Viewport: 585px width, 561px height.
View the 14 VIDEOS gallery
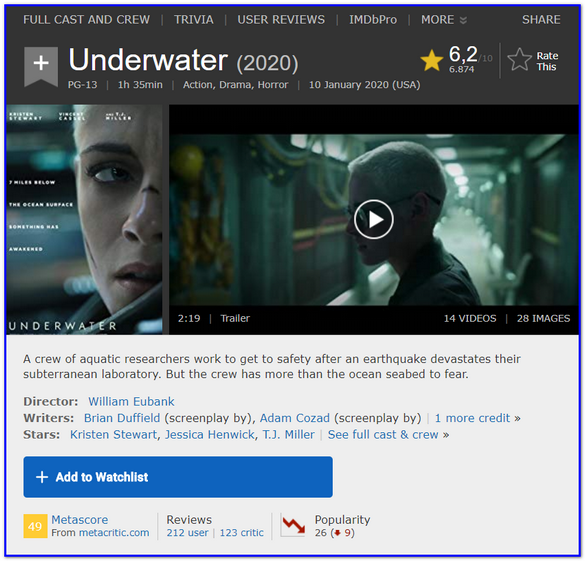point(470,318)
